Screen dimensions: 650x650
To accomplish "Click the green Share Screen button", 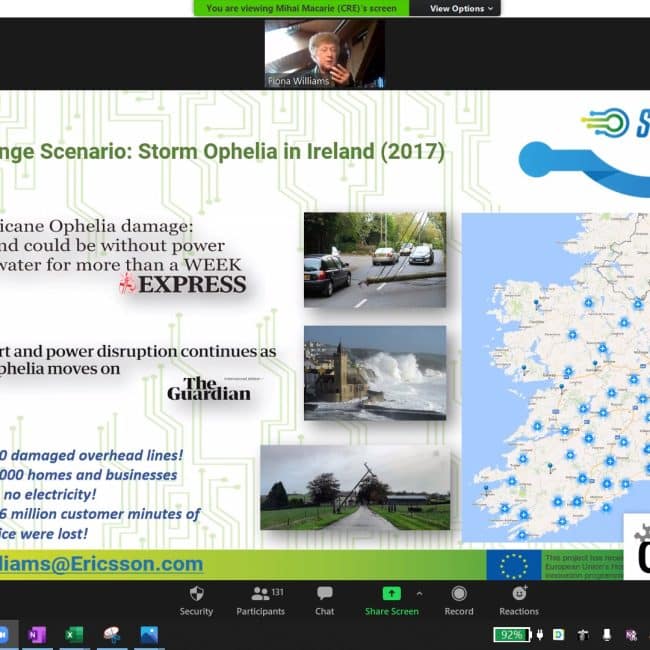I will (391, 601).
